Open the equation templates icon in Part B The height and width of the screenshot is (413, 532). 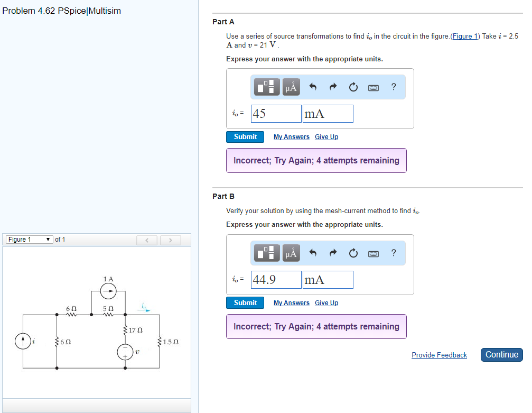tap(266, 253)
